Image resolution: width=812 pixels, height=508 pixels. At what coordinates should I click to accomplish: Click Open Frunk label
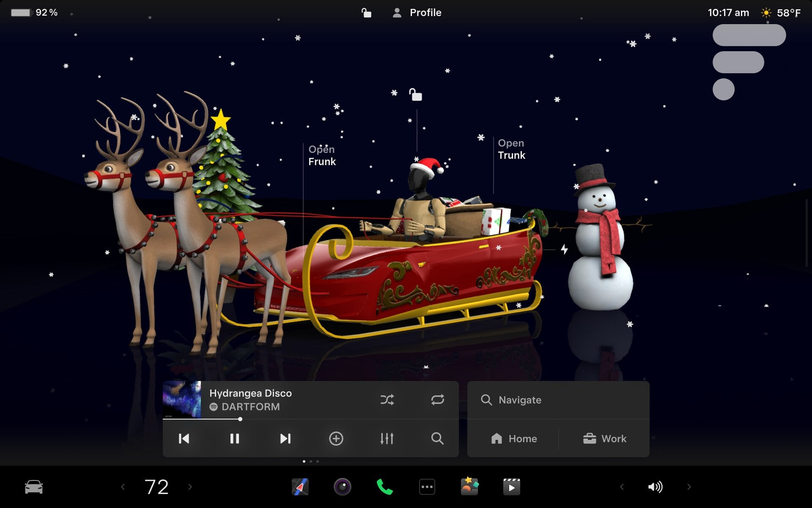pyautogui.click(x=322, y=155)
